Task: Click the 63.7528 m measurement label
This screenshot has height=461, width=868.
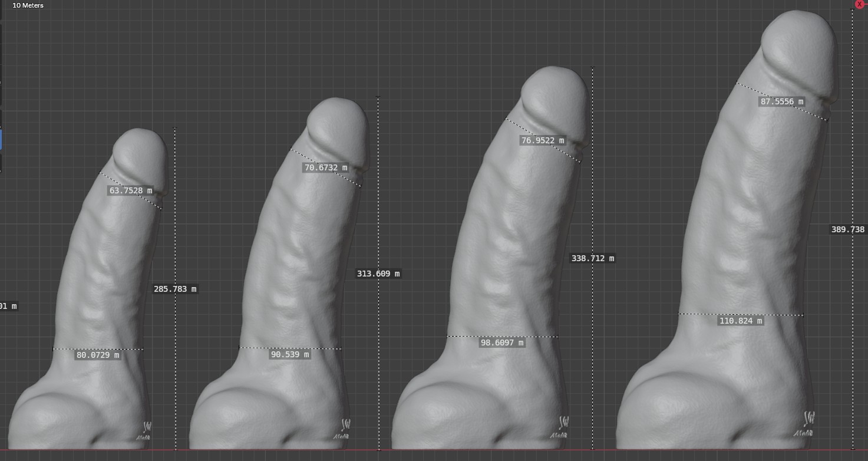Action: [131, 190]
